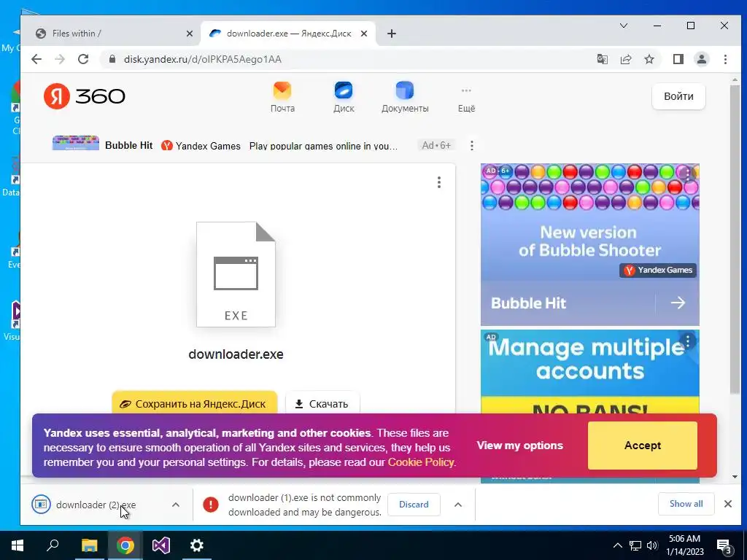Show hidden system tray icons

point(617,545)
